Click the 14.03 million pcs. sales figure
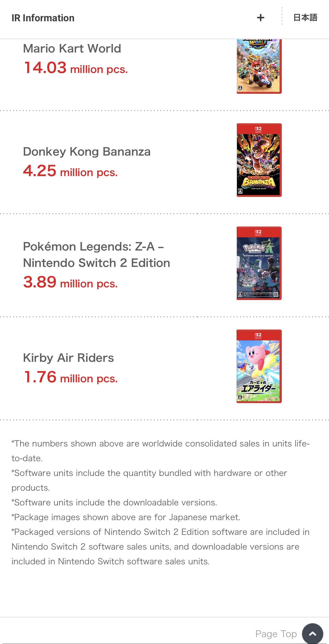This screenshot has height=644, width=329. click(x=76, y=68)
